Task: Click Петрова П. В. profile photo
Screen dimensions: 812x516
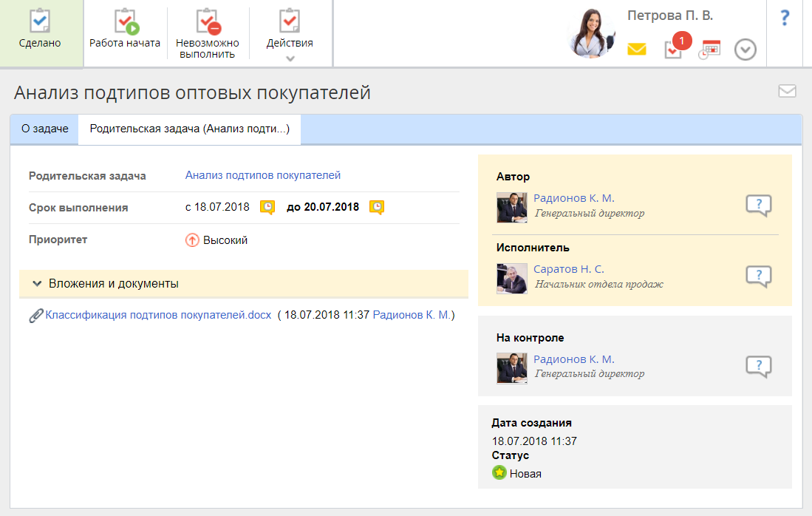Action: coord(592,34)
